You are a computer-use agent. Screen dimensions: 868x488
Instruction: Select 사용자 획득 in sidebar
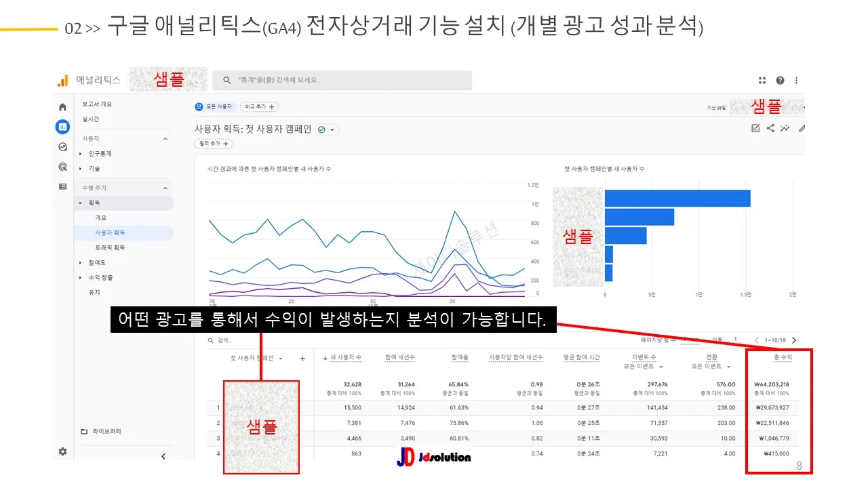click(x=110, y=232)
